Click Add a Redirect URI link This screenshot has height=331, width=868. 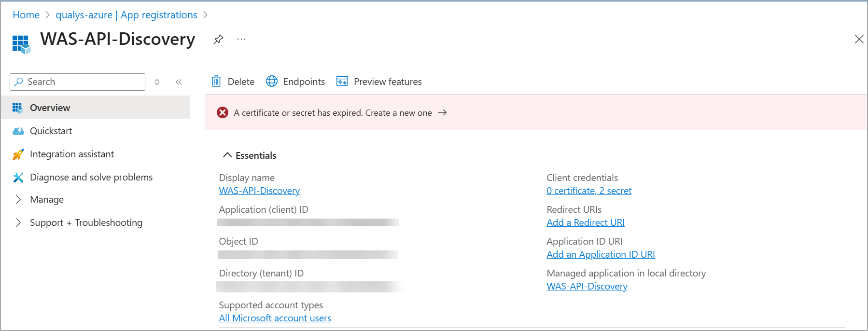click(x=585, y=223)
